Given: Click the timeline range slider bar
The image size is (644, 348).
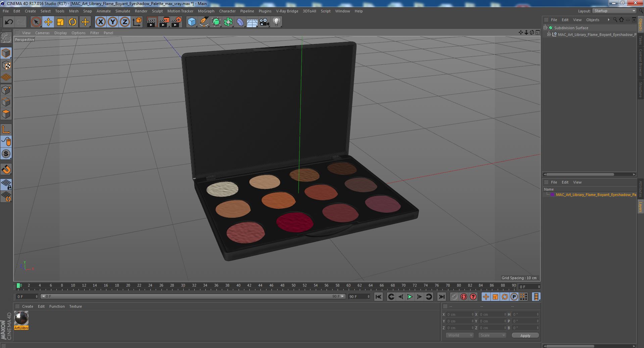Looking at the screenshot, I should (x=193, y=296).
